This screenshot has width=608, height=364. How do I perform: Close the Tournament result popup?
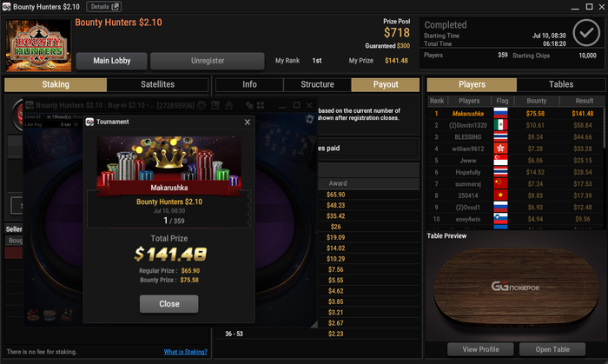pyautogui.click(x=248, y=122)
